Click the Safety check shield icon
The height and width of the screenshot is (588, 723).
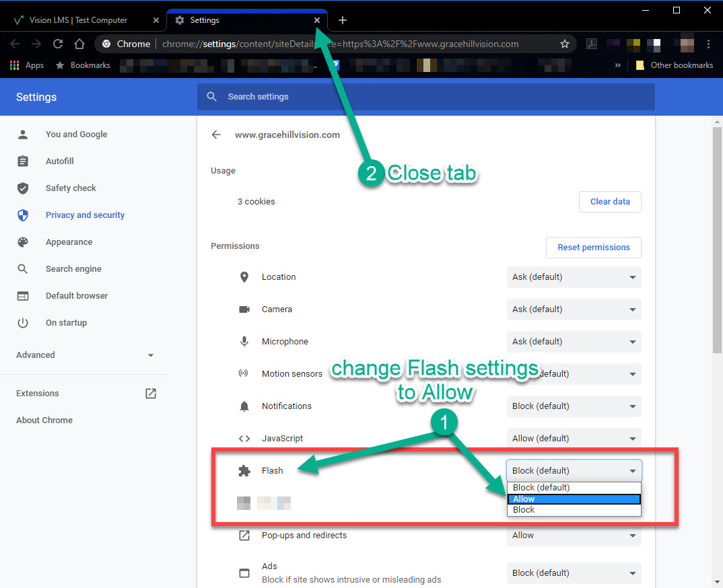point(23,188)
